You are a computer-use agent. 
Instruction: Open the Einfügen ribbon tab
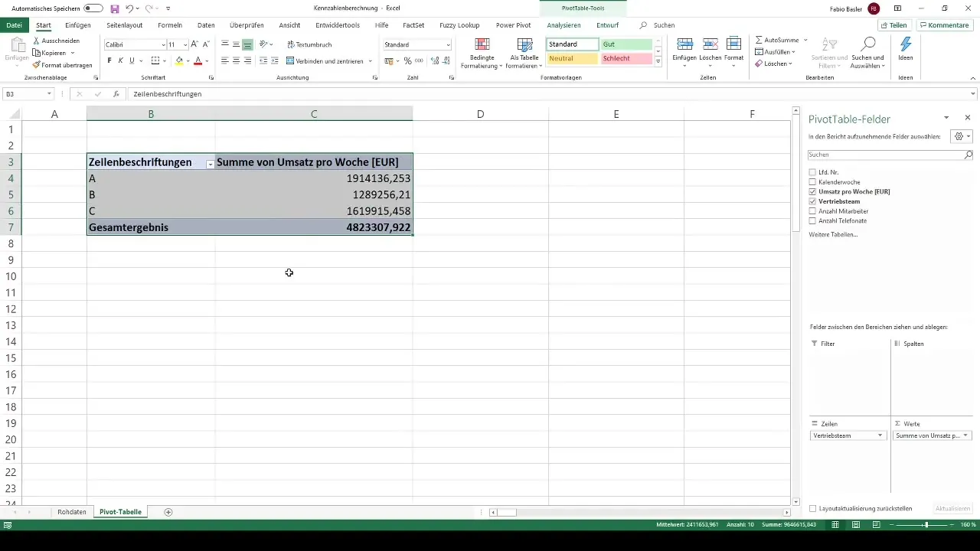click(x=78, y=25)
